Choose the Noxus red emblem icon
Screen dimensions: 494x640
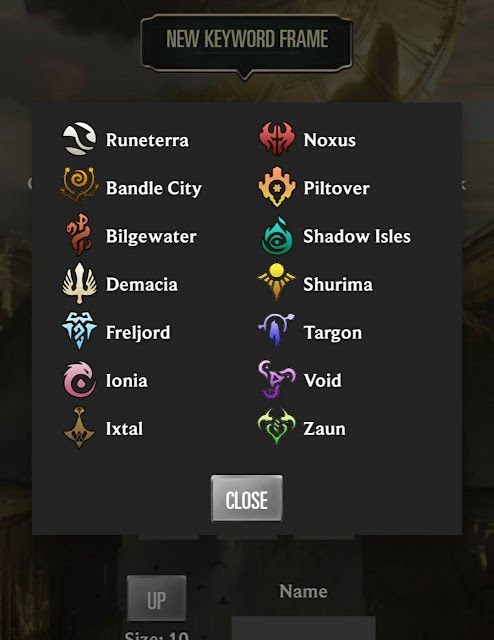pyautogui.click(x=277, y=138)
